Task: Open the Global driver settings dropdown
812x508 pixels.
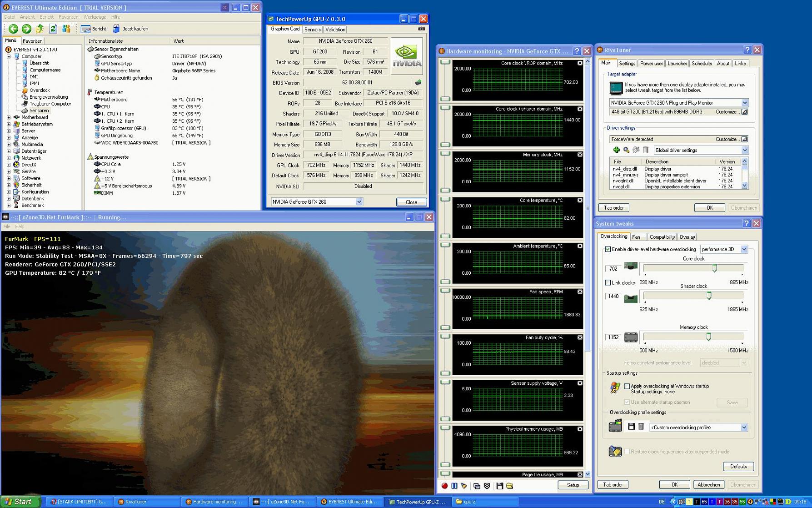Action: click(744, 150)
